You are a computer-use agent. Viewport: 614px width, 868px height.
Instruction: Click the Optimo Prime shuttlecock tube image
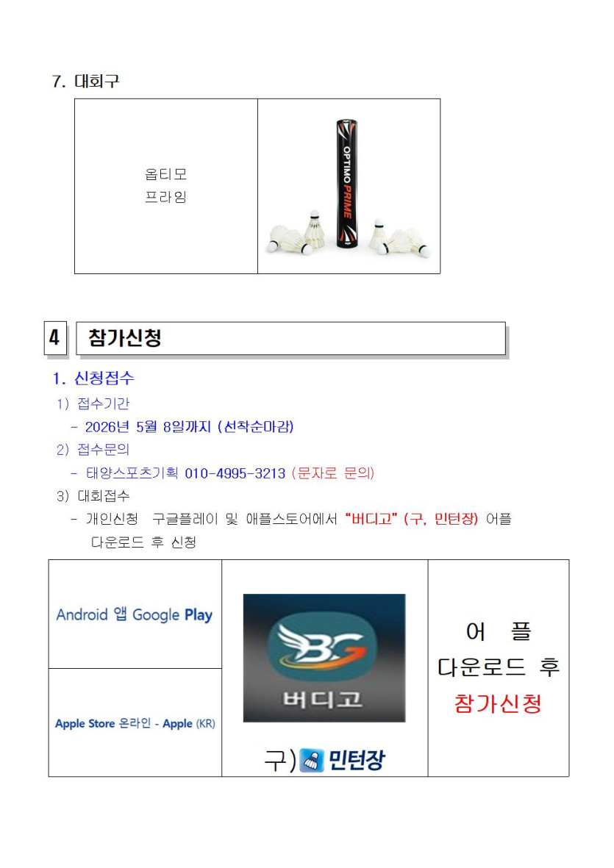347,184
